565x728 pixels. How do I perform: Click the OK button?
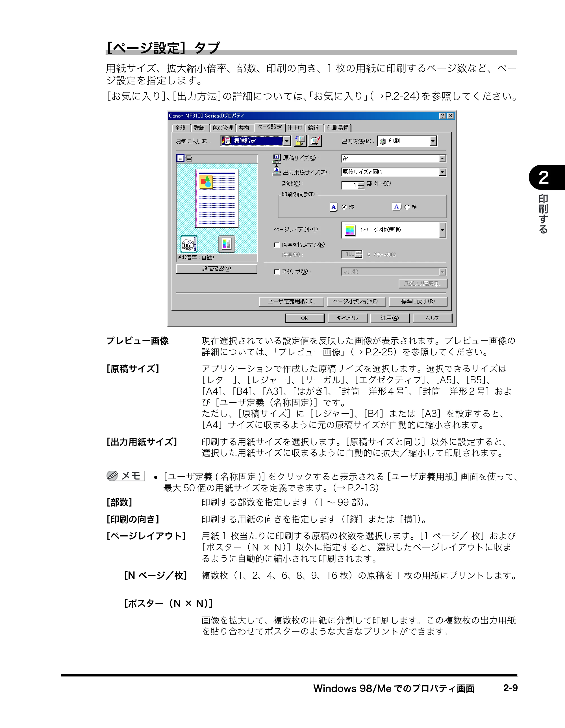[305, 318]
